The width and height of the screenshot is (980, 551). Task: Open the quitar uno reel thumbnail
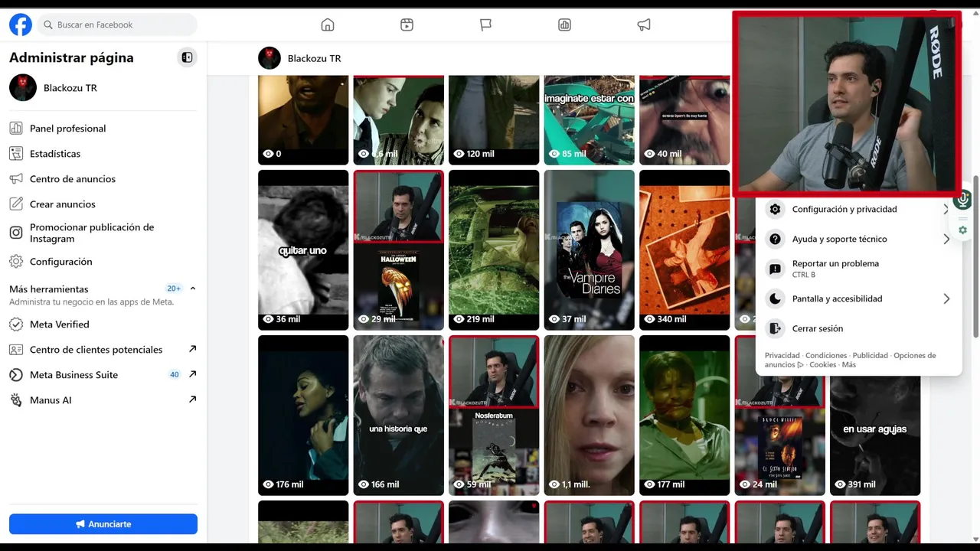point(303,250)
